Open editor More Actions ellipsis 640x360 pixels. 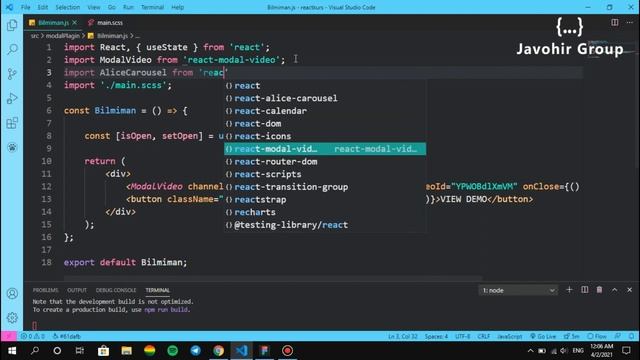pos(630,22)
